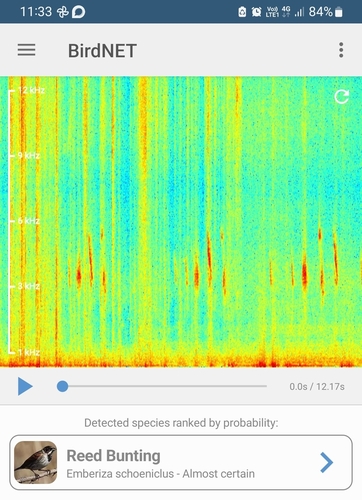Tap the reload icon on the spectrogram
The image size is (362, 500).
[342, 97]
